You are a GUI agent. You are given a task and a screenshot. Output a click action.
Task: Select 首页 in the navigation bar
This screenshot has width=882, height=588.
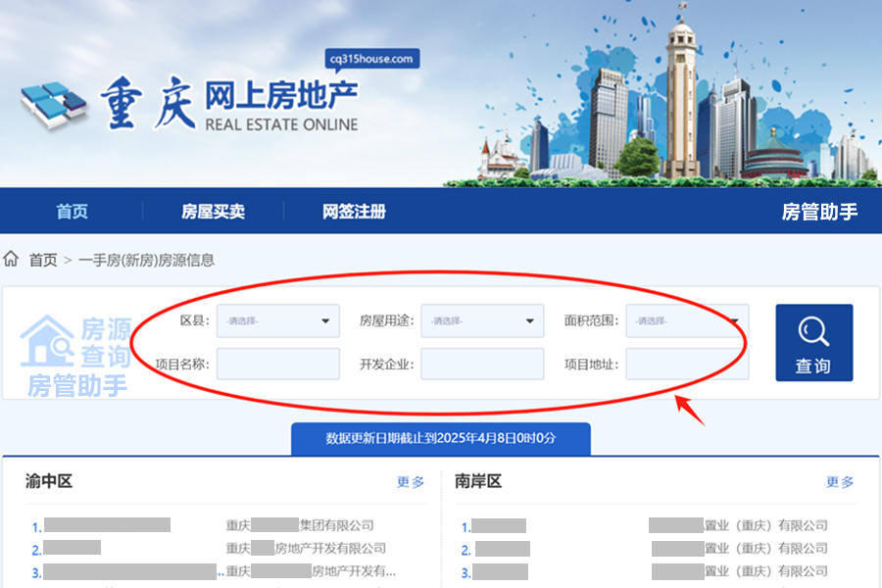click(x=72, y=210)
